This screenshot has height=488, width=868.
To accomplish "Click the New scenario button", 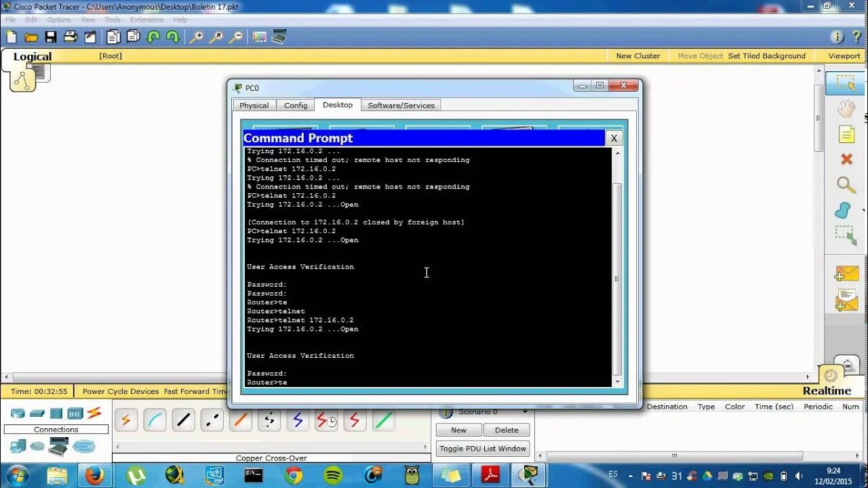I will tap(458, 430).
